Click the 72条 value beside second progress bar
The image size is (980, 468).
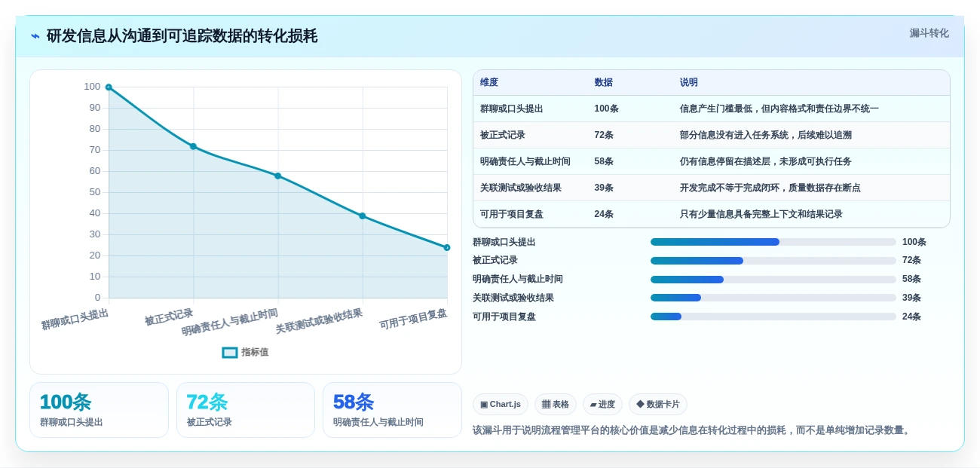pyautogui.click(x=911, y=260)
